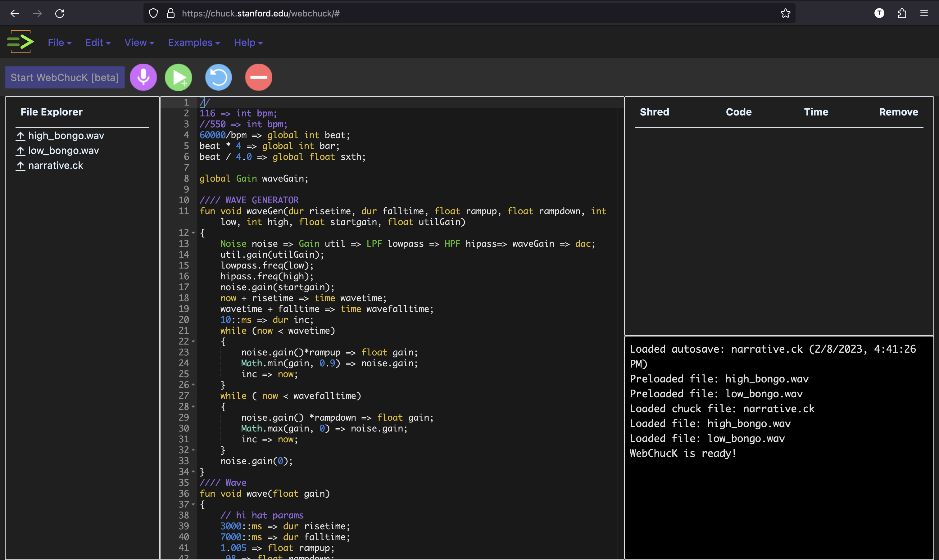Click the Start WebChucK [beta] button
The width and height of the screenshot is (939, 560).
coord(65,77)
